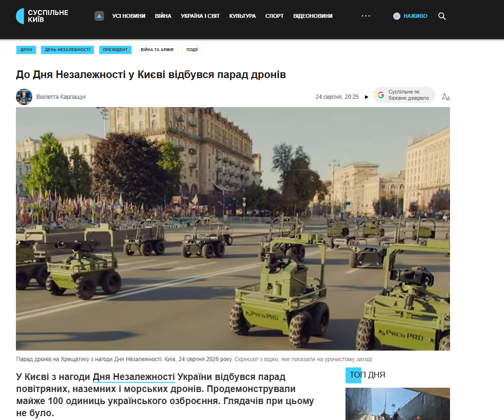Open the ВІЙНА ТА АРМІЯ category tag
Image resolution: width=504 pixels, height=420 pixels.
coord(157,50)
